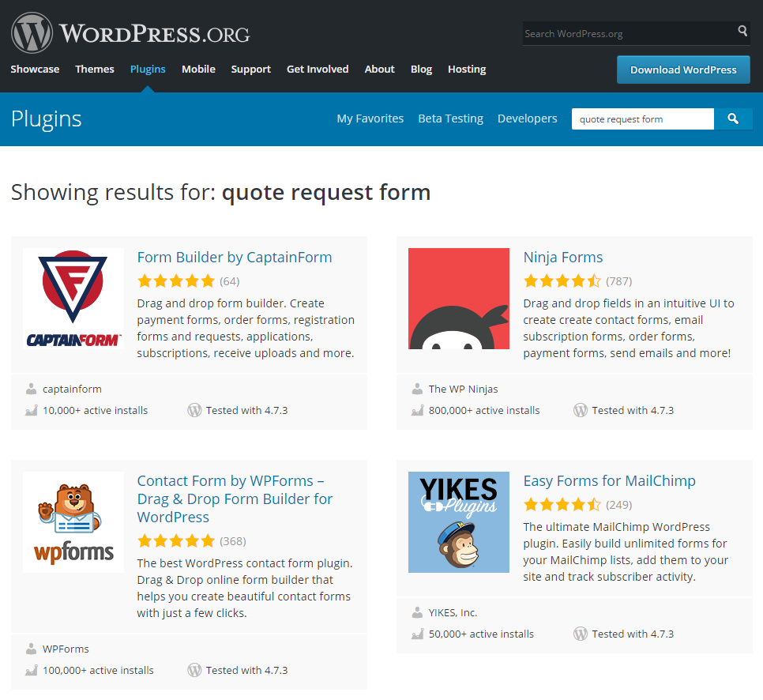Open the Blog menu item
This screenshot has width=763, height=700.
(422, 69)
